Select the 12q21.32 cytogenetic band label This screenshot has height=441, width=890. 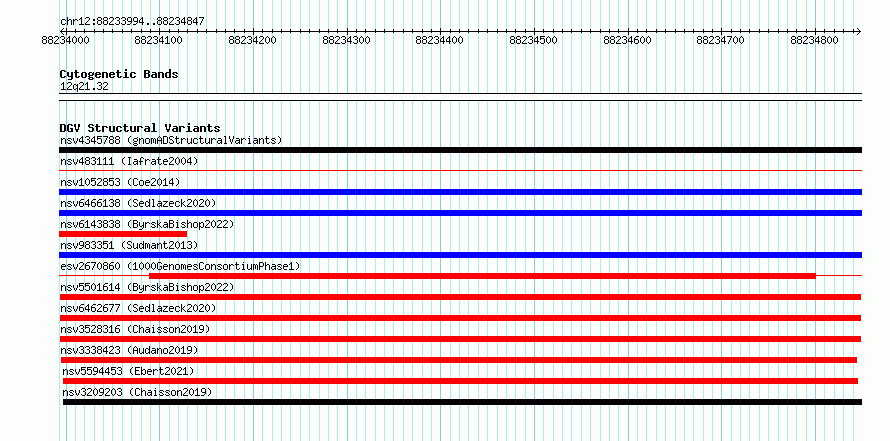[84, 87]
